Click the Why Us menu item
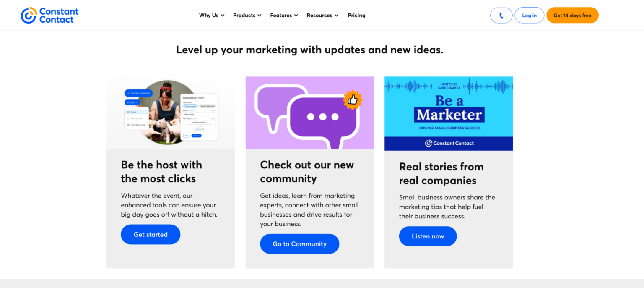 [x=211, y=15]
